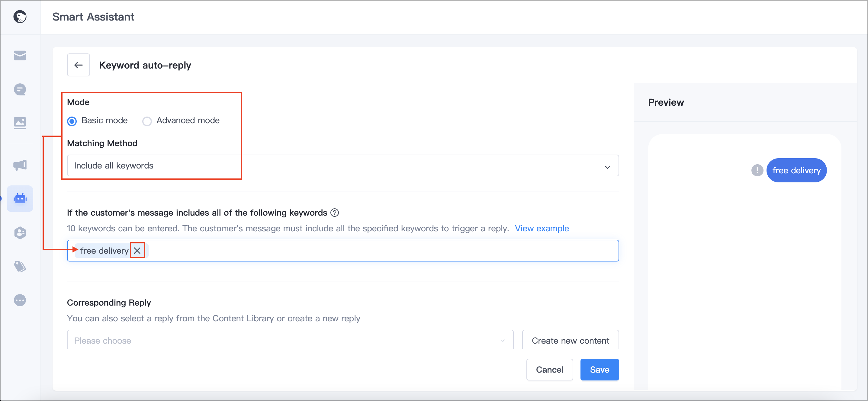Open the chat bubble sidebar icon

(x=20, y=89)
